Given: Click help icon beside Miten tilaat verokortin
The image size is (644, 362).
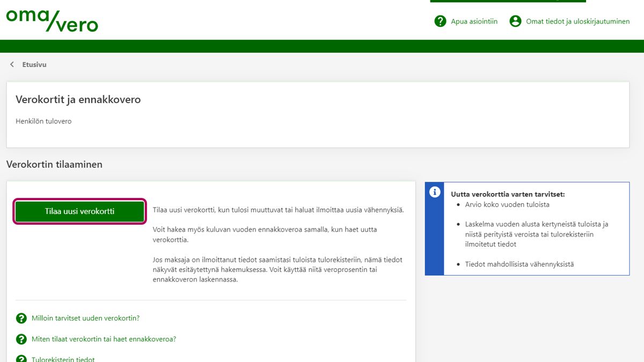Looking at the screenshot, I should pos(21,339).
